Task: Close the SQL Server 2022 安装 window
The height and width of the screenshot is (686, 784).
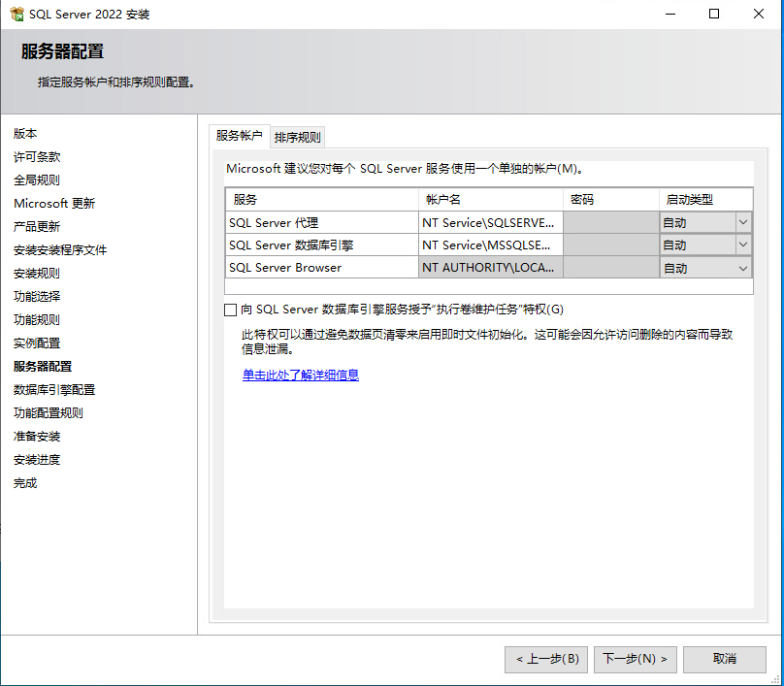Action: click(758, 14)
